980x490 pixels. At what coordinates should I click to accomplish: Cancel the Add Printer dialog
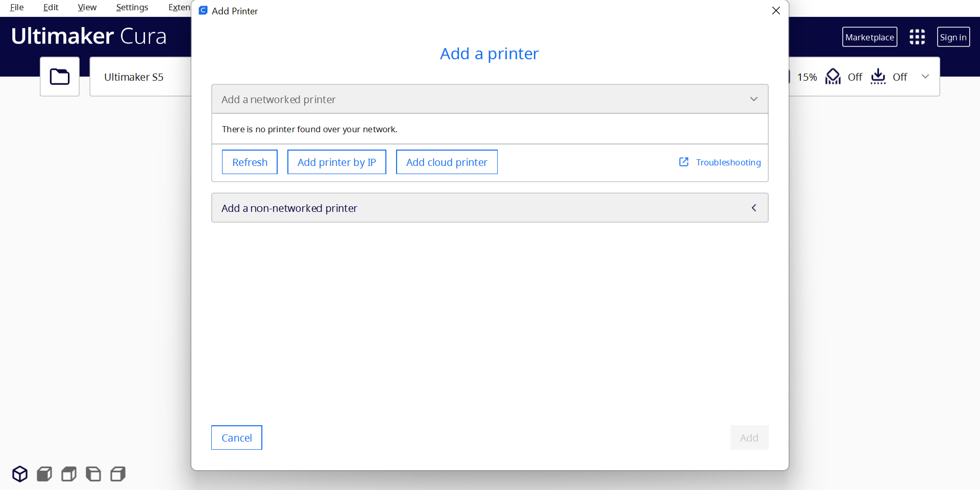tap(237, 437)
